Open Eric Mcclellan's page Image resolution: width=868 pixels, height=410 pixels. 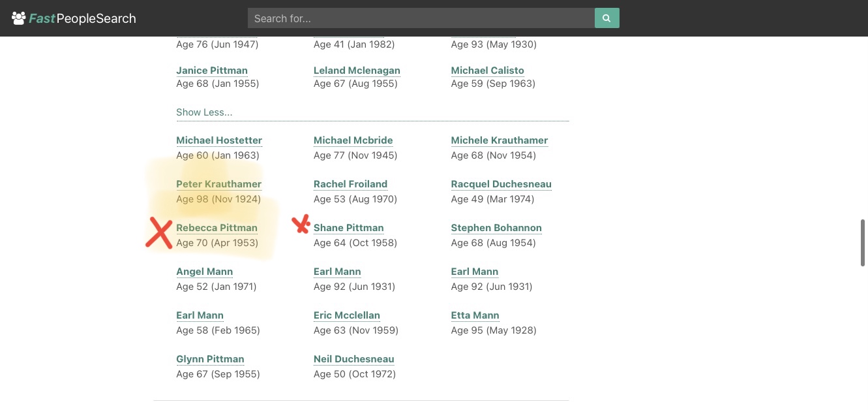(346, 315)
